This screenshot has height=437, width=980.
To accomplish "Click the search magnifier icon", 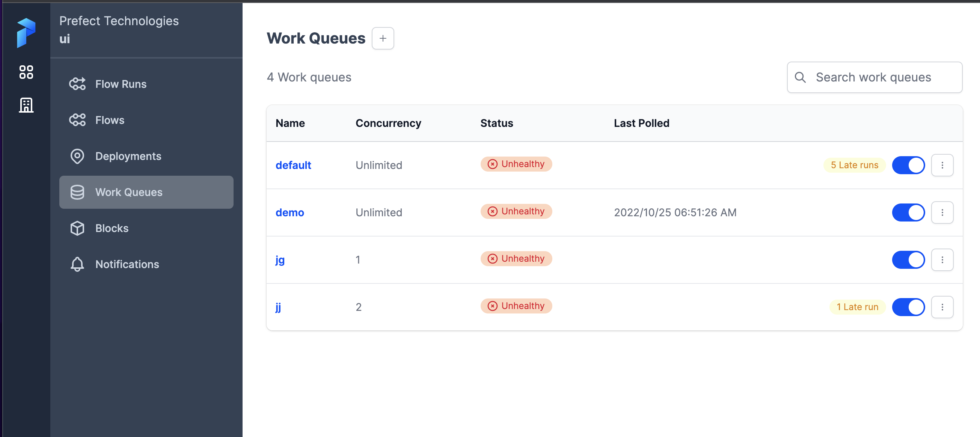I will pyautogui.click(x=801, y=78).
